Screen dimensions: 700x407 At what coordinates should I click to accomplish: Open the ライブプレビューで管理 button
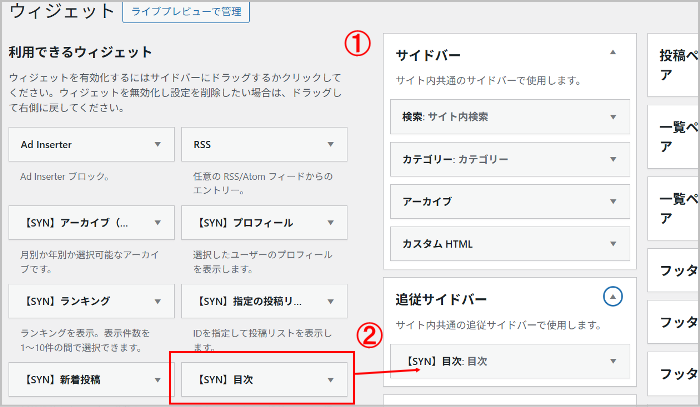click(x=186, y=12)
